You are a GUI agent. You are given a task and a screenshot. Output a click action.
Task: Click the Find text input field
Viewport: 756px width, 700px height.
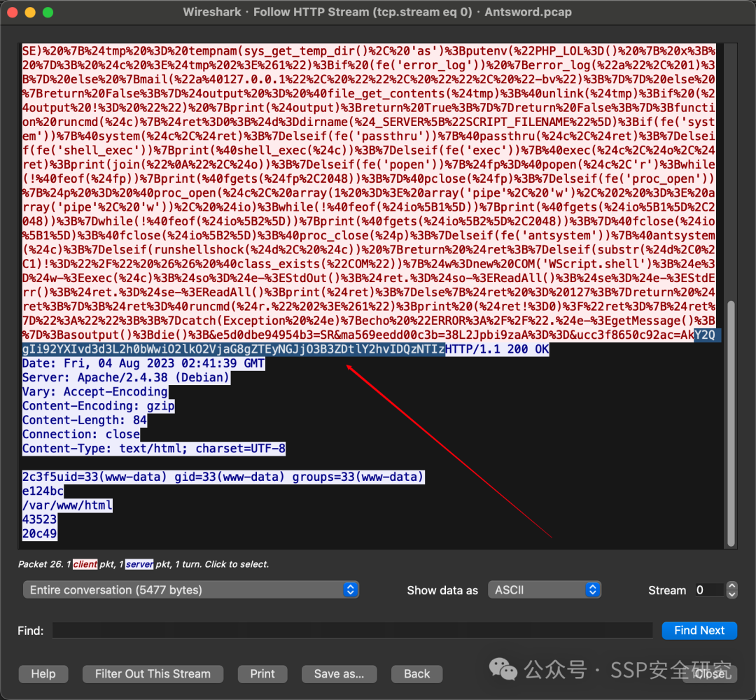pos(352,630)
